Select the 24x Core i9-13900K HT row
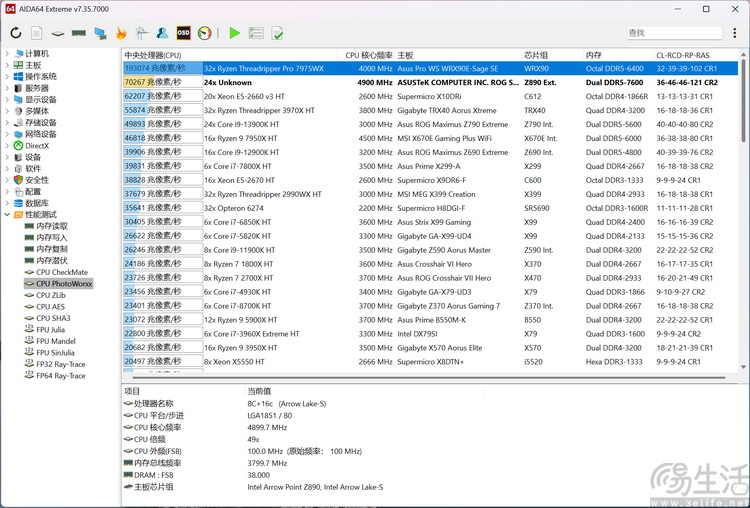Image resolution: width=750 pixels, height=508 pixels. tap(430, 124)
